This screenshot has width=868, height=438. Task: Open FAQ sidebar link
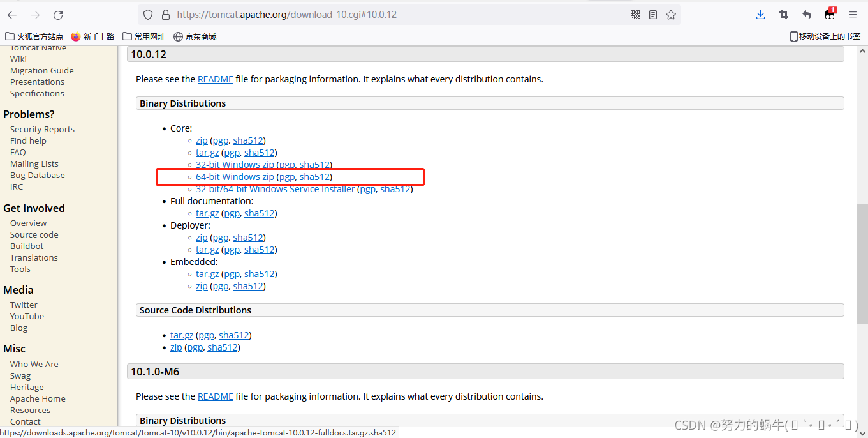point(18,152)
